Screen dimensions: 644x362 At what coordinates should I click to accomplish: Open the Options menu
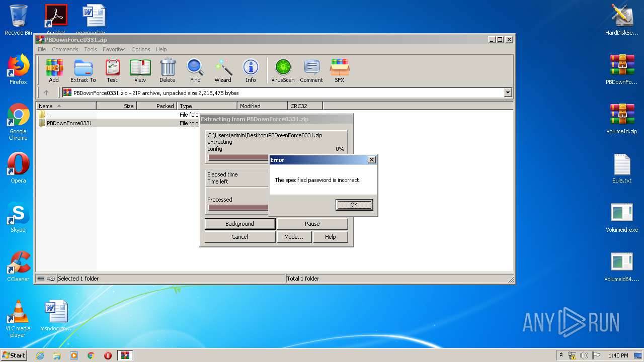[141, 49]
